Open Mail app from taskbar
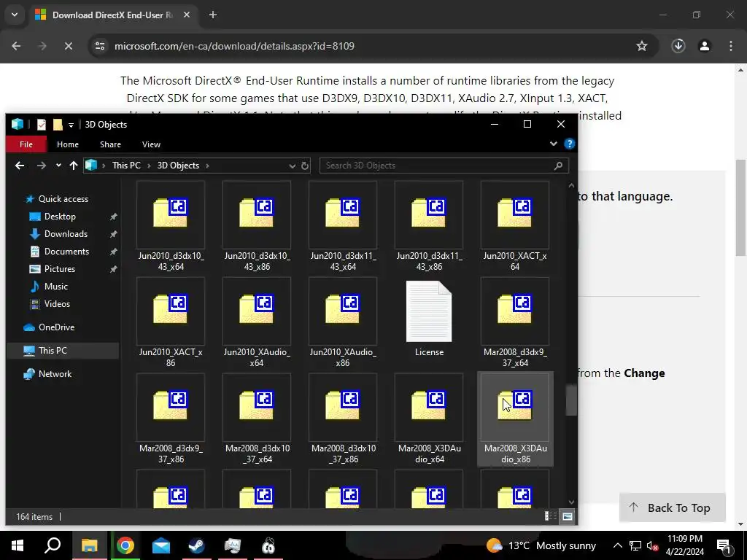The image size is (747, 560). [x=161, y=545]
